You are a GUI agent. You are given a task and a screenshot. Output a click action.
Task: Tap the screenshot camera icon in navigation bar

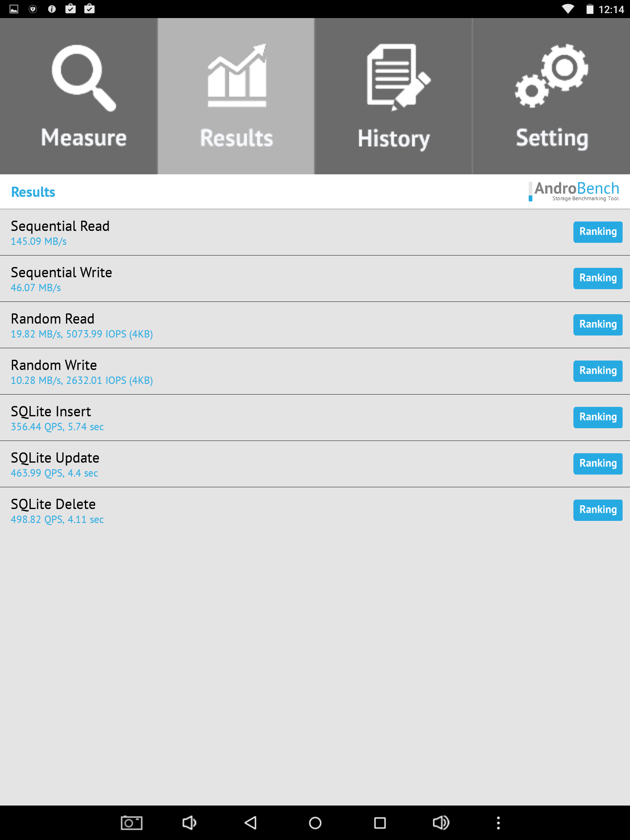coord(131,822)
